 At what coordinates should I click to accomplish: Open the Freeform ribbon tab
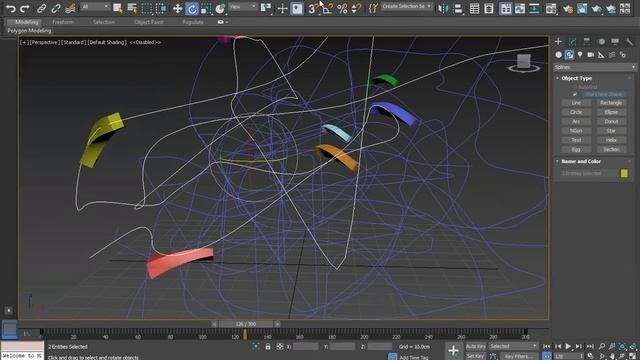[x=63, y=22]
